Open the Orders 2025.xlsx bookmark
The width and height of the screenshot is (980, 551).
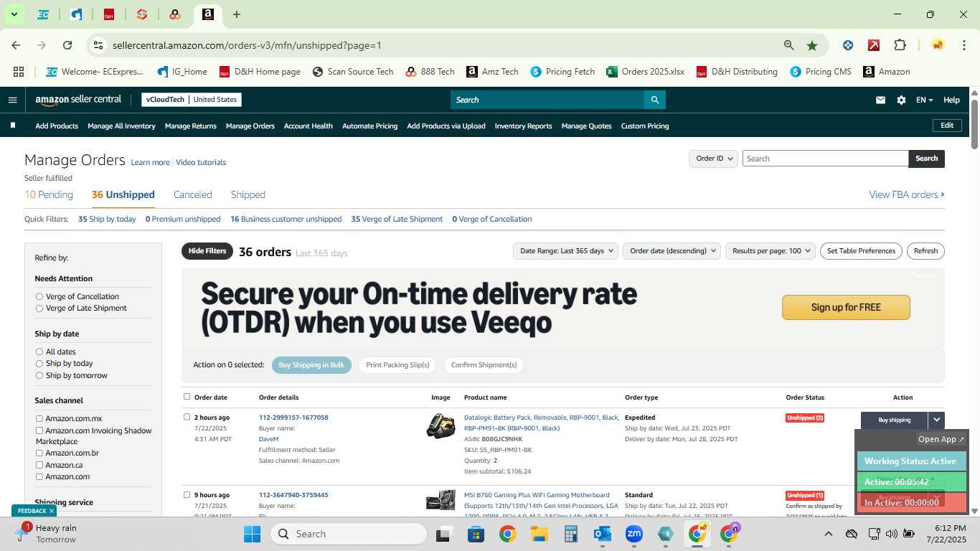(645, 72)
